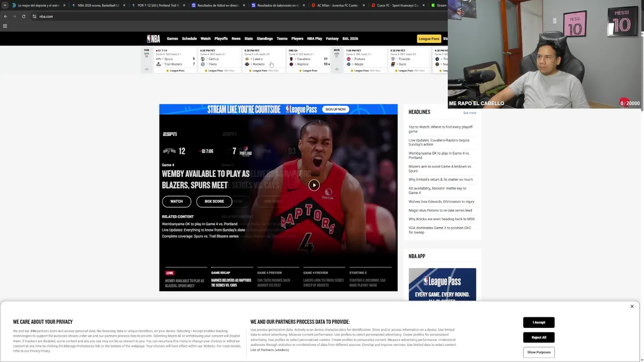The height and width of the screenshot is (362, 644).
Task: Reload the nba.com page
Action: coord(23,16)
